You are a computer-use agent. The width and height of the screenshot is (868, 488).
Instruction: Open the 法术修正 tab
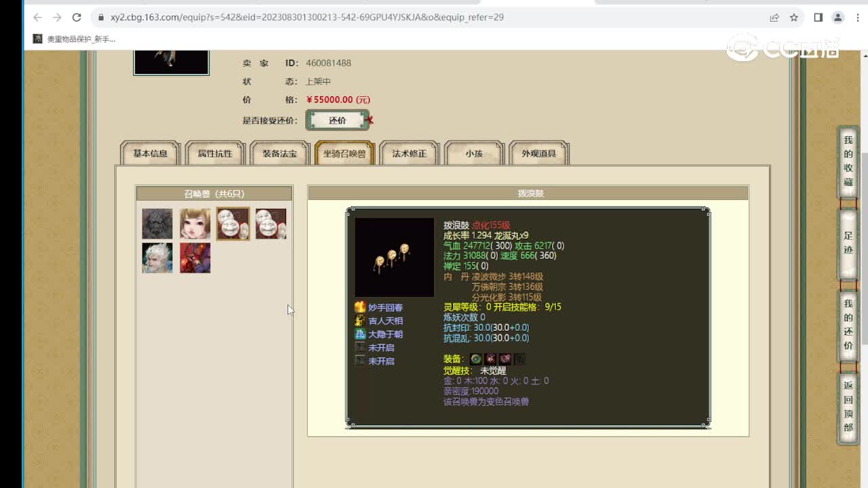[x=410, y=153]
